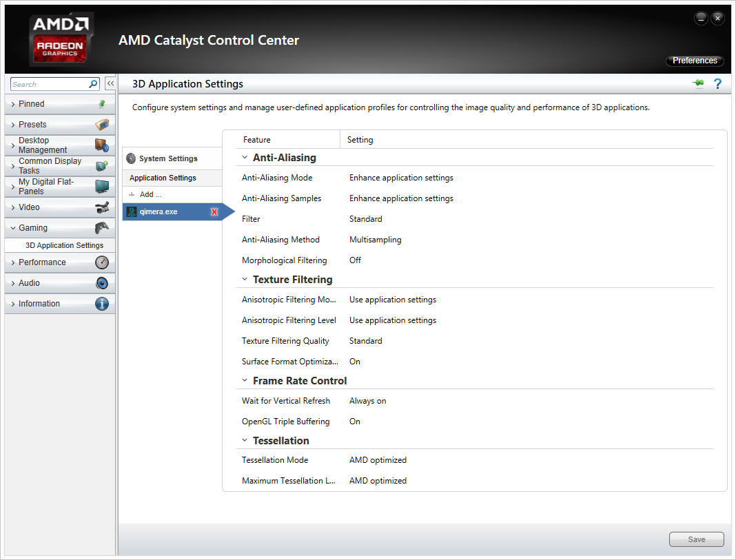
Task: Change Texture Filtering Quality setting
Action: [366, 341]
